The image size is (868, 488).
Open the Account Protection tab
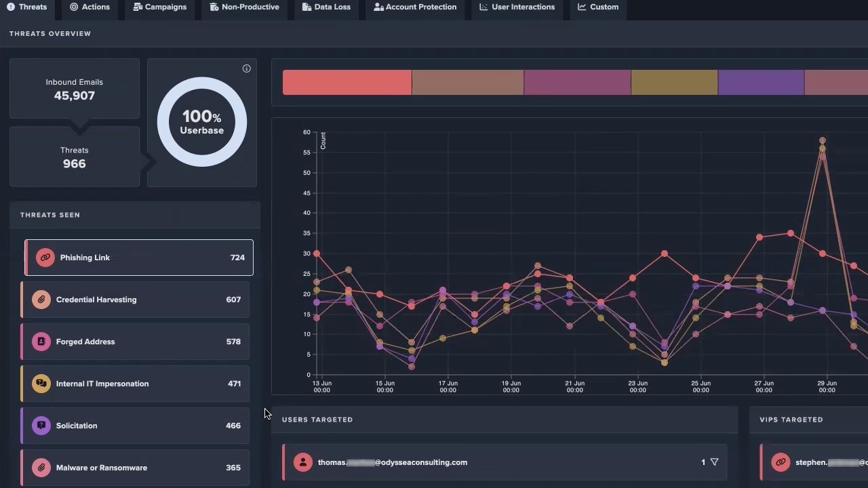[415, 7]
